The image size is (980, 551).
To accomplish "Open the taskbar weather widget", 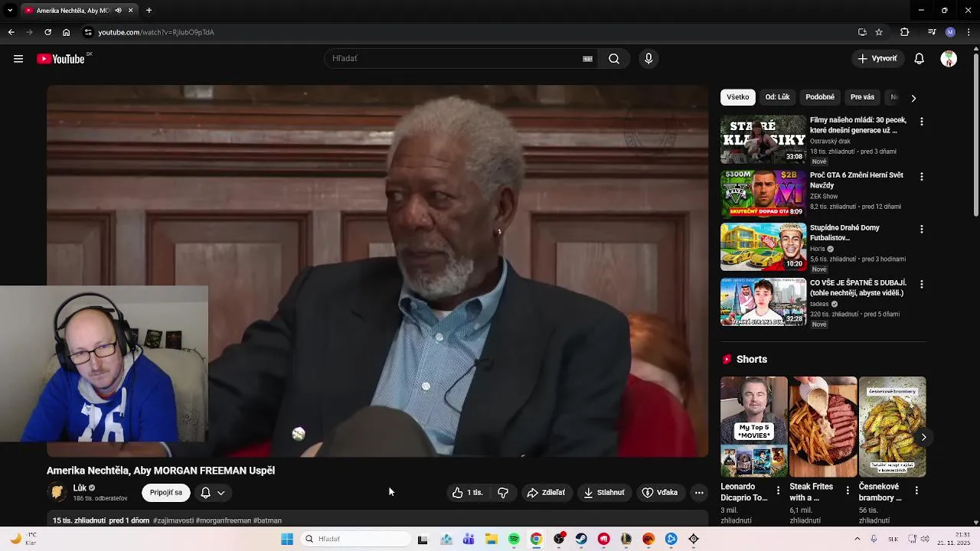I will tap(23, 540).
